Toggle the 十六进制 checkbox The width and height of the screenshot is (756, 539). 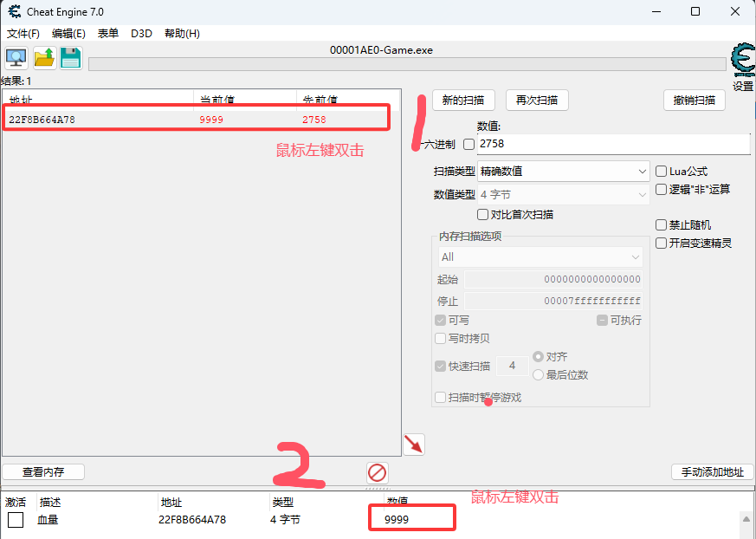point(468,144)
